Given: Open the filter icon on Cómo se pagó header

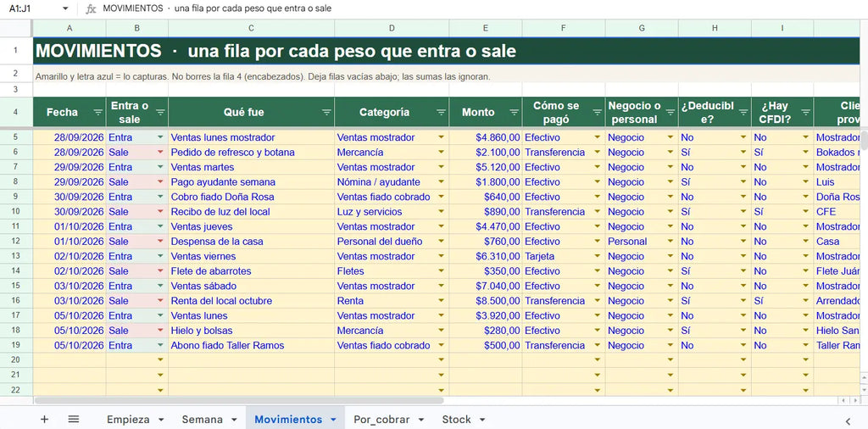Looking at the screenshot, I should 598,113.
